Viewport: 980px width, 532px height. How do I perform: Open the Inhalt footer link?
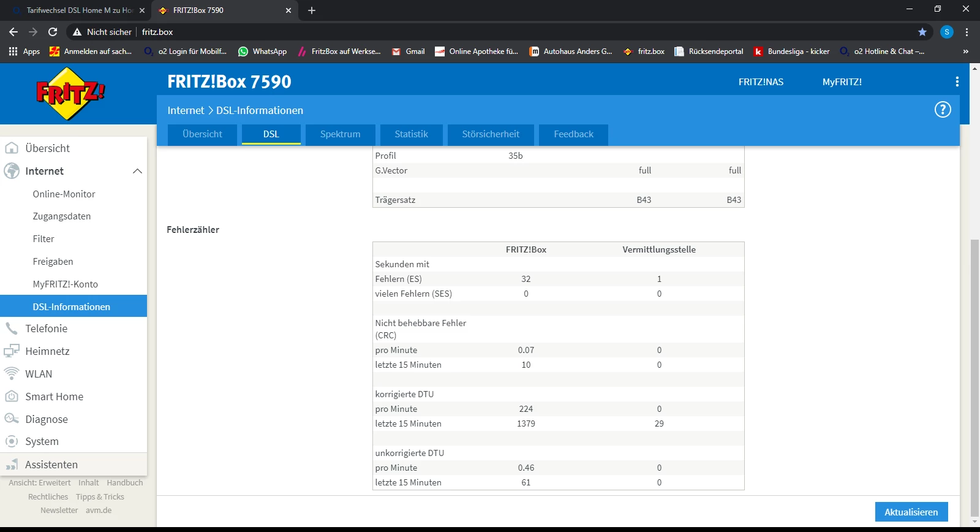89,483
